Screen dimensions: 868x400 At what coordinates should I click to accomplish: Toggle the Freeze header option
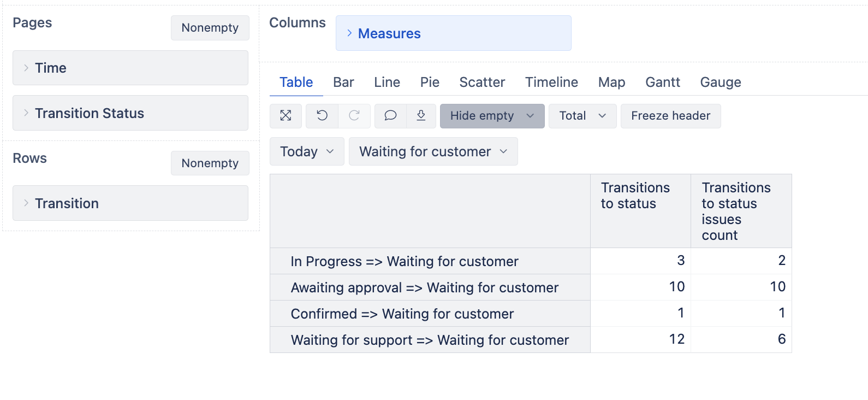[670, 116]
